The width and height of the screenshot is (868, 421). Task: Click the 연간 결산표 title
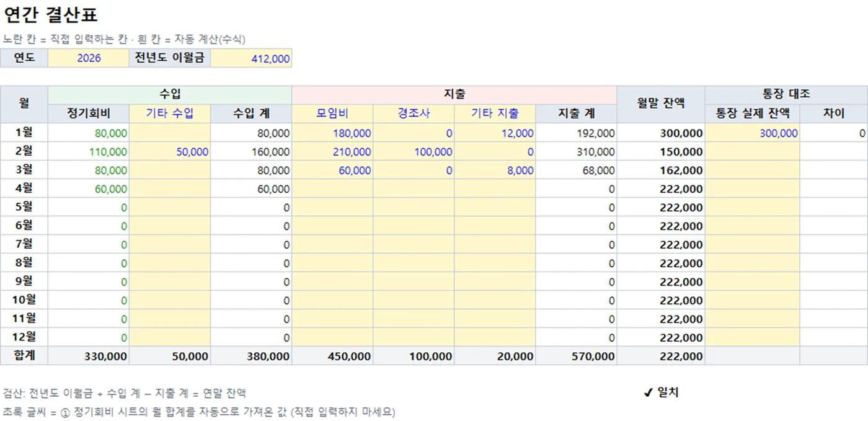click(51, 15)
